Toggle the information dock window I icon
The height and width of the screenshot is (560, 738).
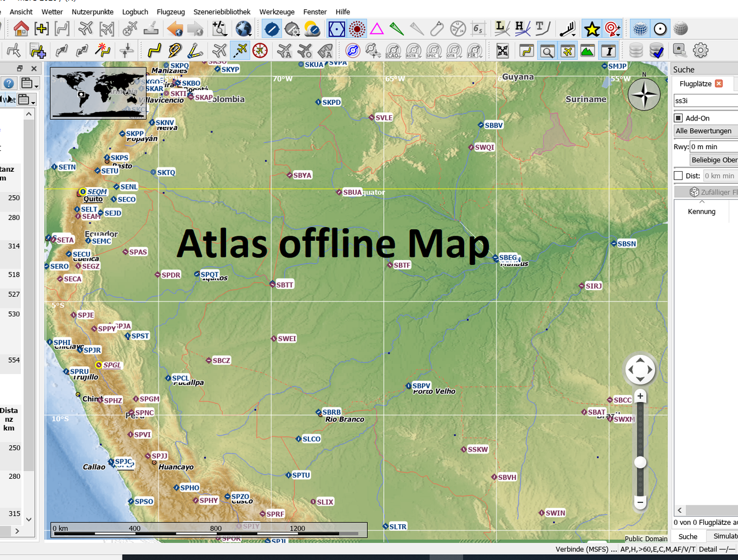pyautogui.click(x=608, y=51)
